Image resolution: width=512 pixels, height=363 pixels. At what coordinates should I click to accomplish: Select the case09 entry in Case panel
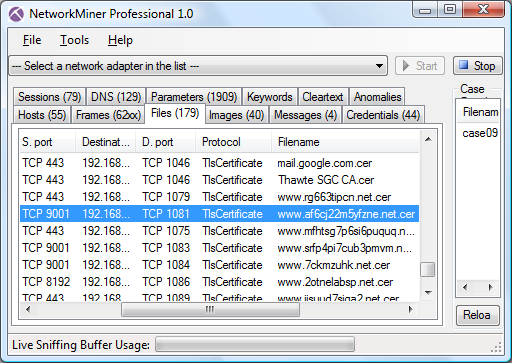pos(479,133)
